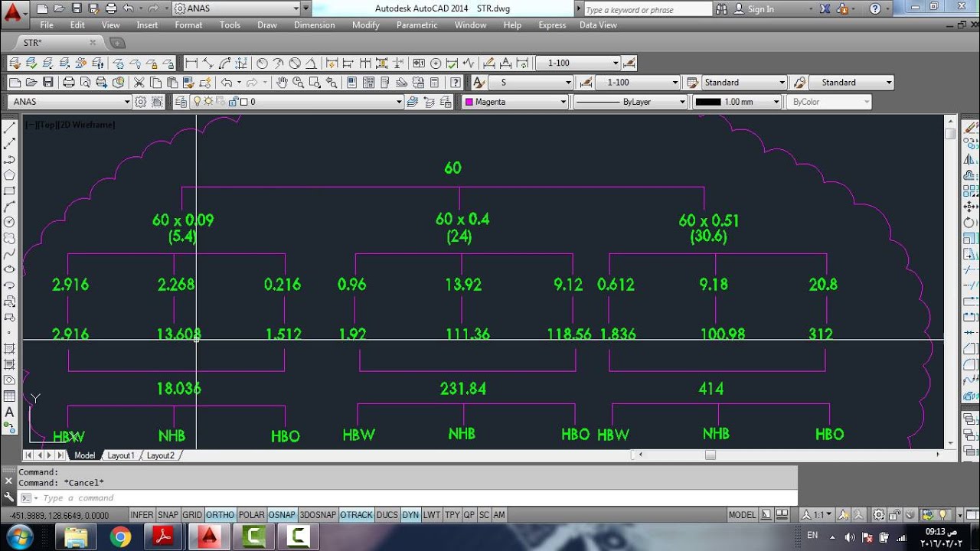This screenshot has height=551, width=980.
Task: Click the magenta color swatch
Action: click(469, 102)
